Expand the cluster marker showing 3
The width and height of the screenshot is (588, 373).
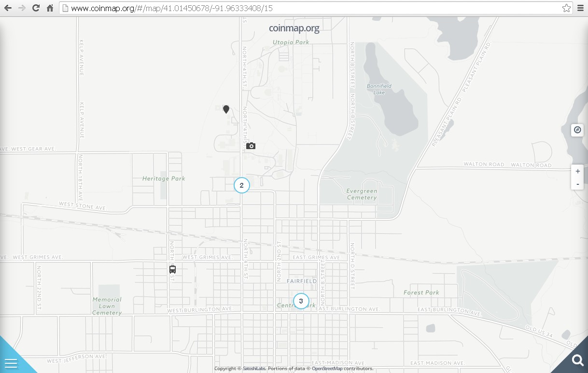[x=301, y=301]
